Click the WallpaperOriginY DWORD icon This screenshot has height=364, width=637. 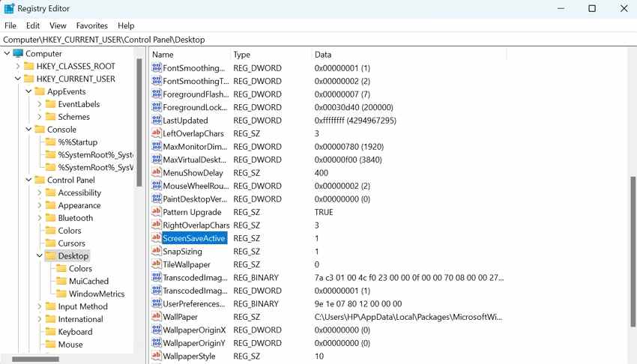pyautogui.click(x=157, y=343)
